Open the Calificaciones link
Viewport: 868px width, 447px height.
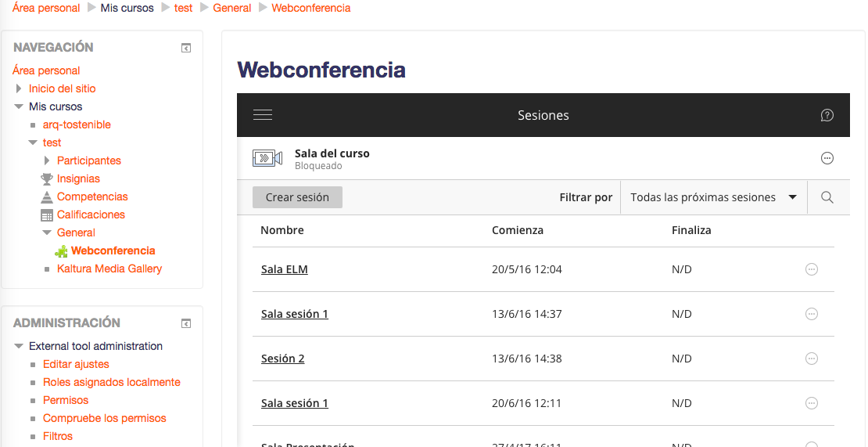click(x=91, y=215)
